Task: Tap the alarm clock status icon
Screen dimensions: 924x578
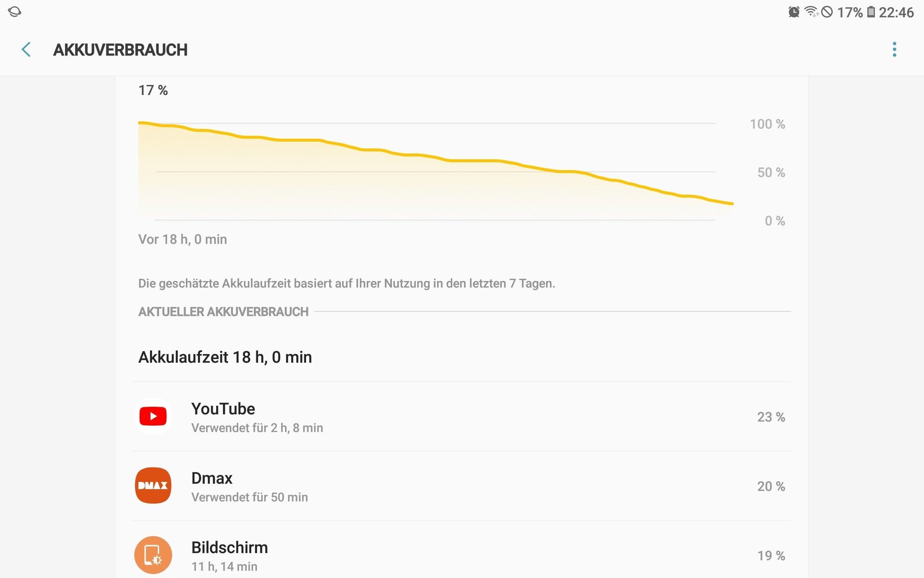Action: coord(794,12)
